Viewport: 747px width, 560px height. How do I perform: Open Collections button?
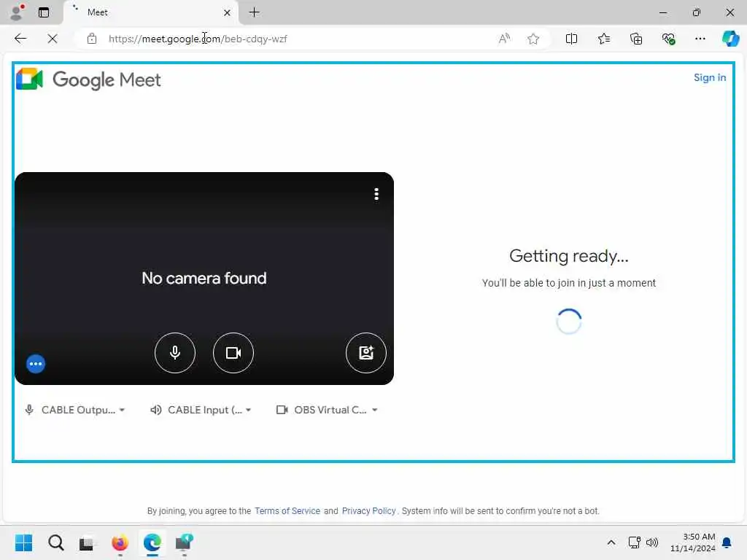[x=636, y=39]
